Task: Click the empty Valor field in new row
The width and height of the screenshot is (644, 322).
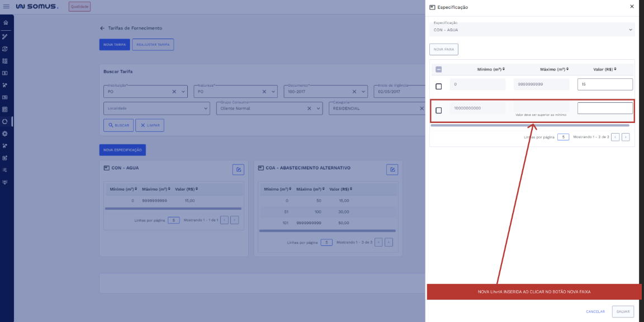Action: (605, 108)
